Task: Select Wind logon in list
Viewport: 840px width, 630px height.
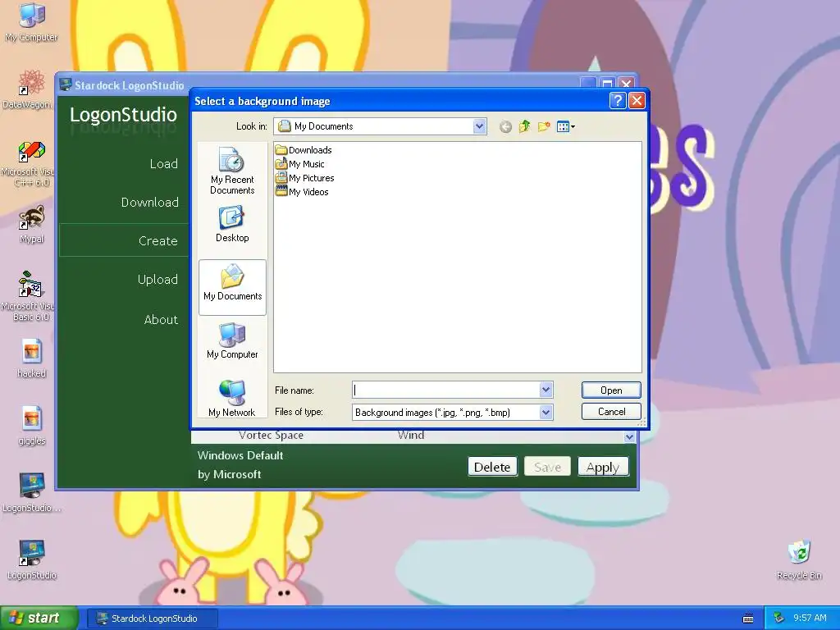Action: pyautogui.click(x=411, y=436)
